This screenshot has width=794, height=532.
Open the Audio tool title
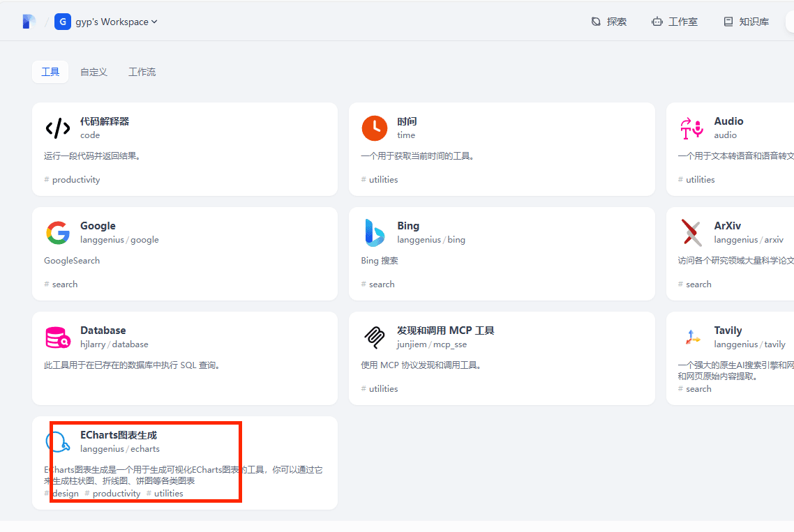pyautogui.click(x=728, y=121)
